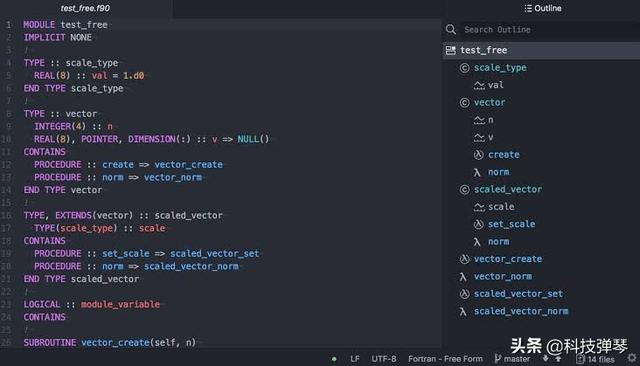Click NULL() on line 10

pyautogui.click(x=253, y=139)
